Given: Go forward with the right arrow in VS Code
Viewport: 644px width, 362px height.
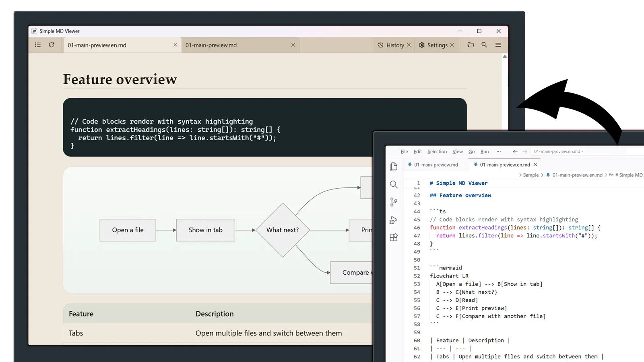Looking at the screenshot, I should [525, 152].
